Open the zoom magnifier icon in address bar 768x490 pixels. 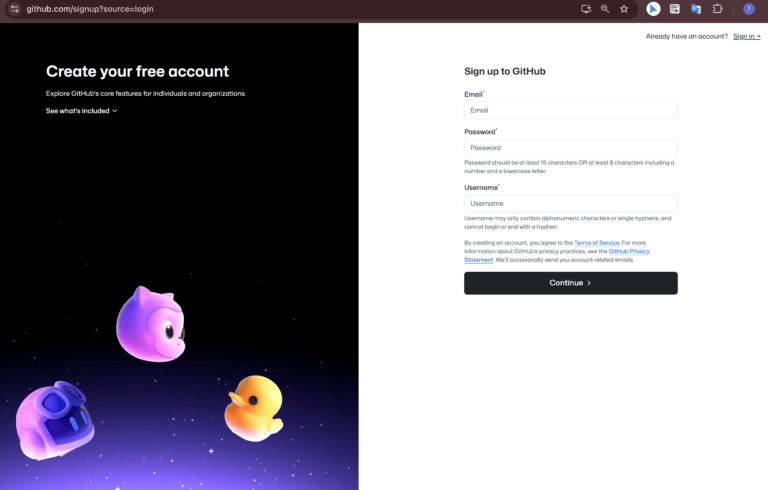click(605, 9)
